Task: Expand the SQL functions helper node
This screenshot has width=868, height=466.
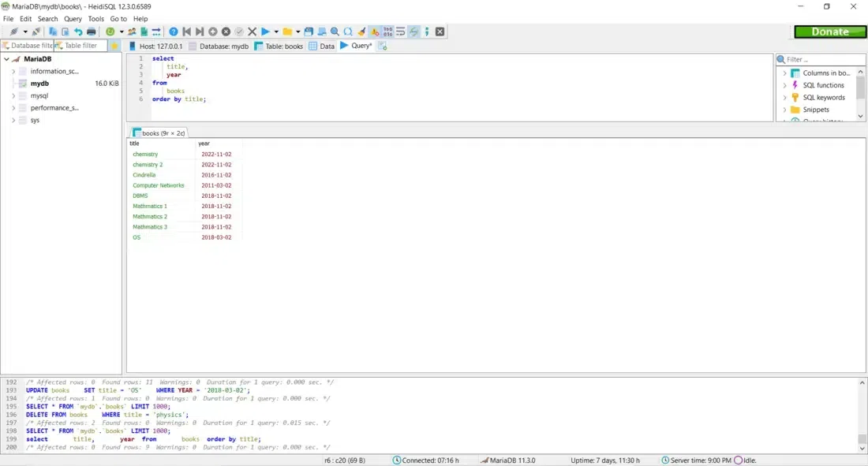Action: 785,85
